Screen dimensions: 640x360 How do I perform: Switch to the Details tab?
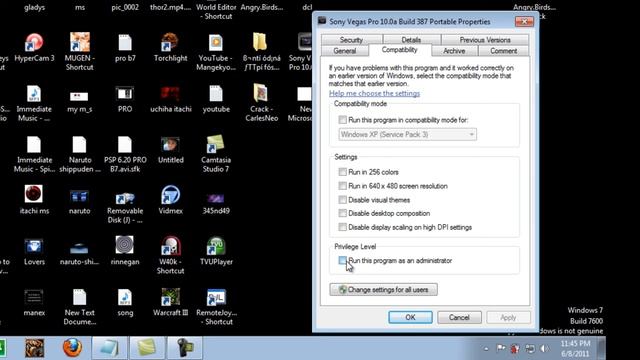(x=411, y=40)
